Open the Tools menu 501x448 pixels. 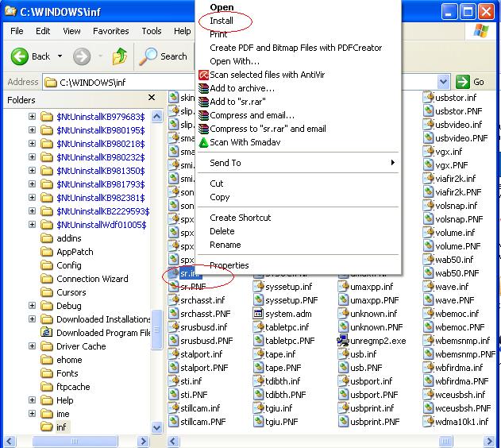click(152, 31)
